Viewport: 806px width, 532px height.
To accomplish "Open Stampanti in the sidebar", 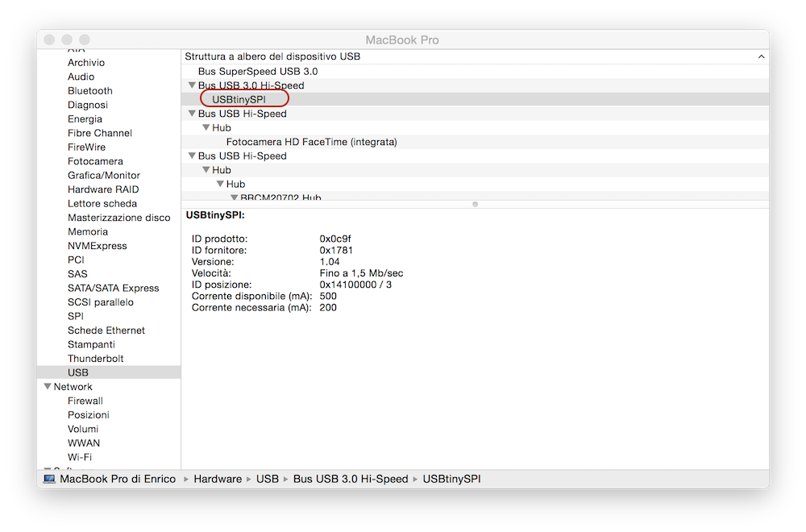I will pos(91,344).
